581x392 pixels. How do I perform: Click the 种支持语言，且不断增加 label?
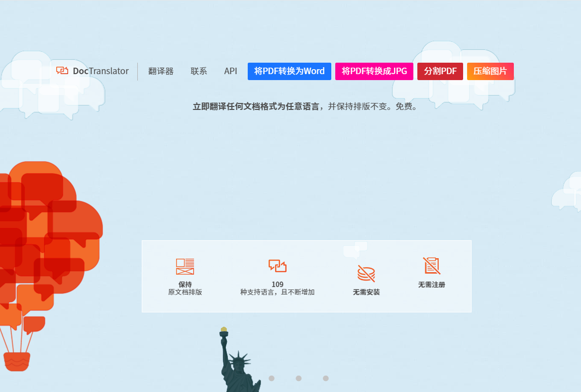(277, 293)
